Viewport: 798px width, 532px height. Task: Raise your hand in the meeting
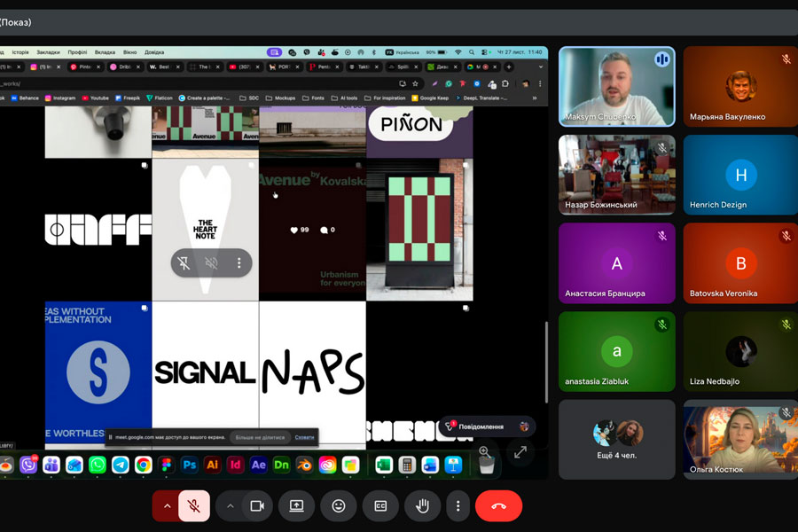423,505
